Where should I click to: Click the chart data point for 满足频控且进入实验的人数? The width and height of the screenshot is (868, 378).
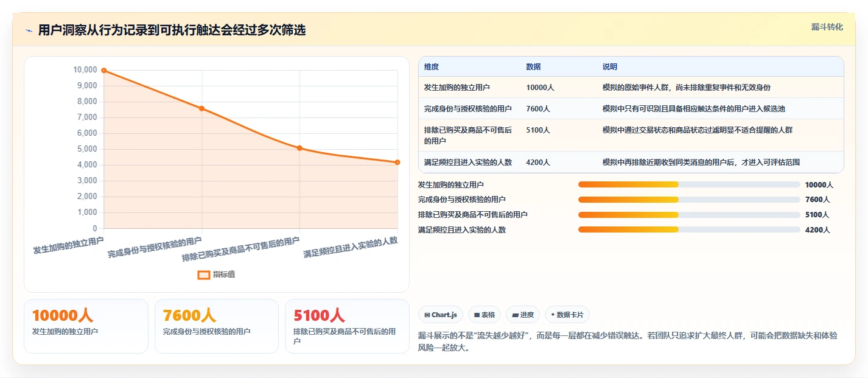[x=397, y=162]
